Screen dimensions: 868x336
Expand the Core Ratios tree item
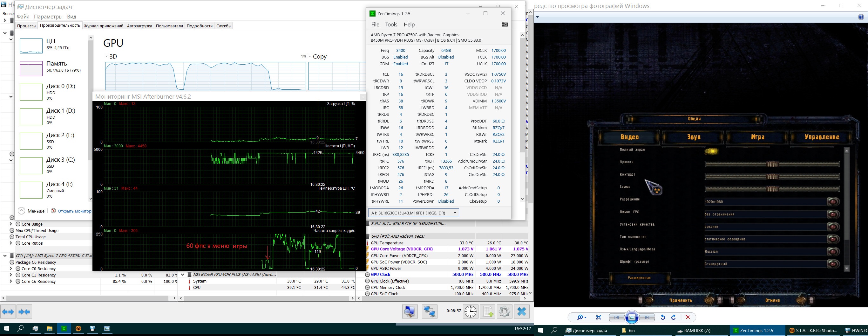11,243
